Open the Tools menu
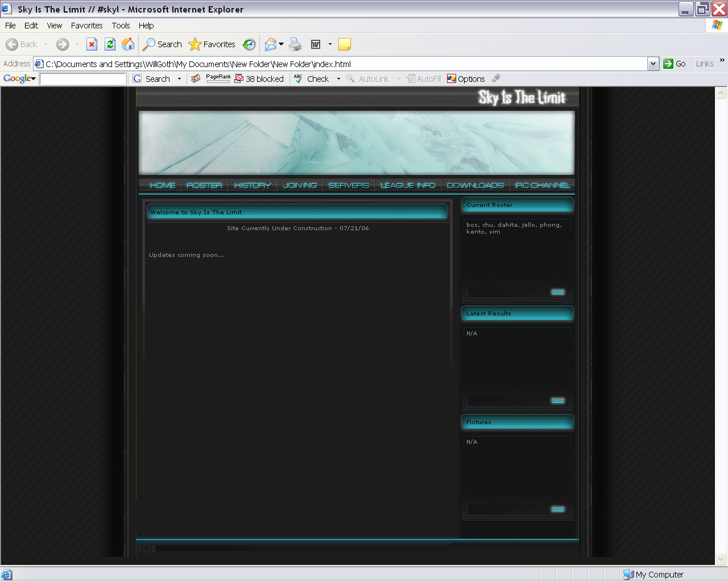 click(x=121, y=26)
